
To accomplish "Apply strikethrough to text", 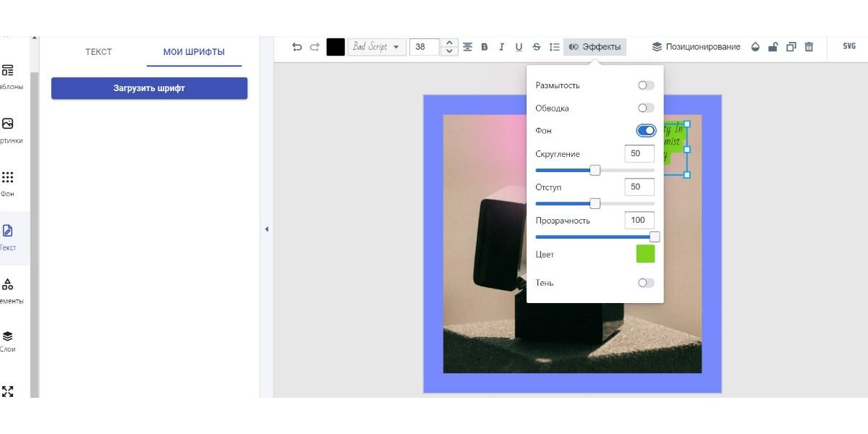I will [x=536, y=47].
